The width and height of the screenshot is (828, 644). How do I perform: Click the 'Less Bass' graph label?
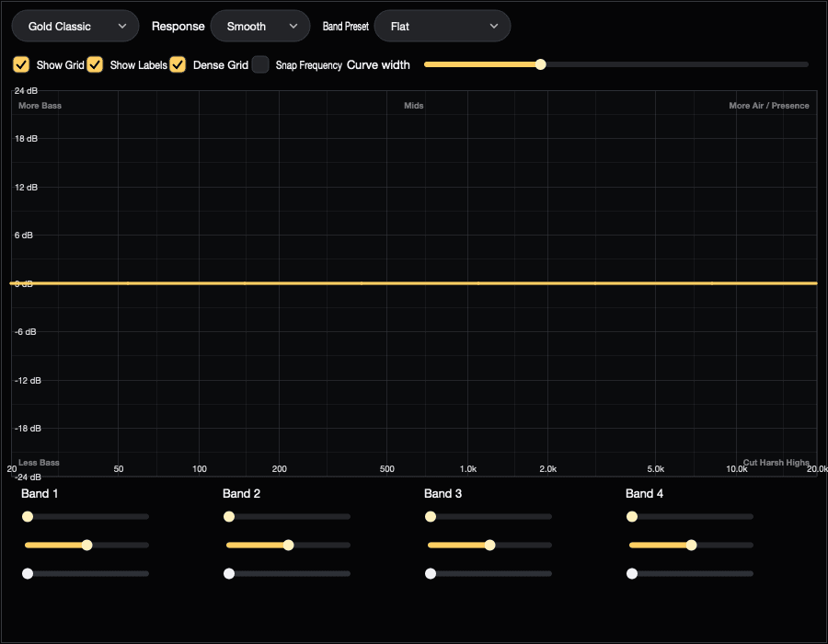39,463
